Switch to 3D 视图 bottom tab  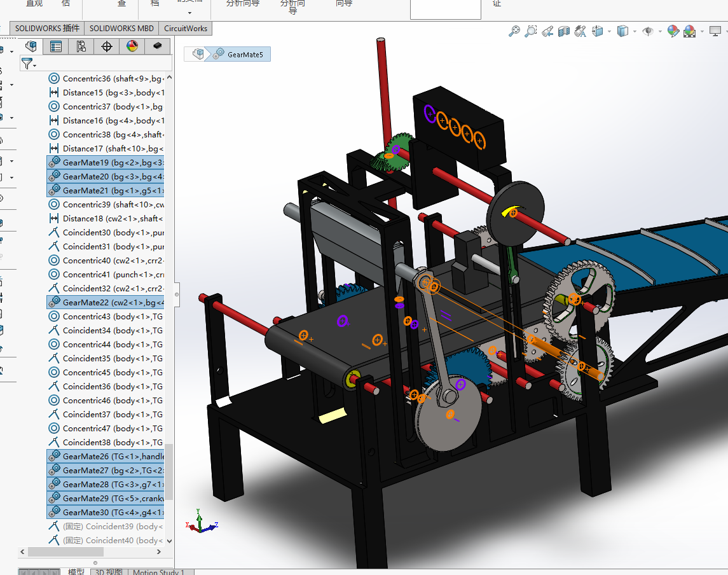[x=109, y=572]
